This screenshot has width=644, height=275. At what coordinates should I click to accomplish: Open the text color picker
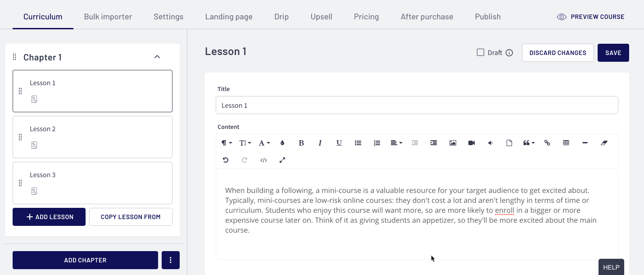coord(282,143)
